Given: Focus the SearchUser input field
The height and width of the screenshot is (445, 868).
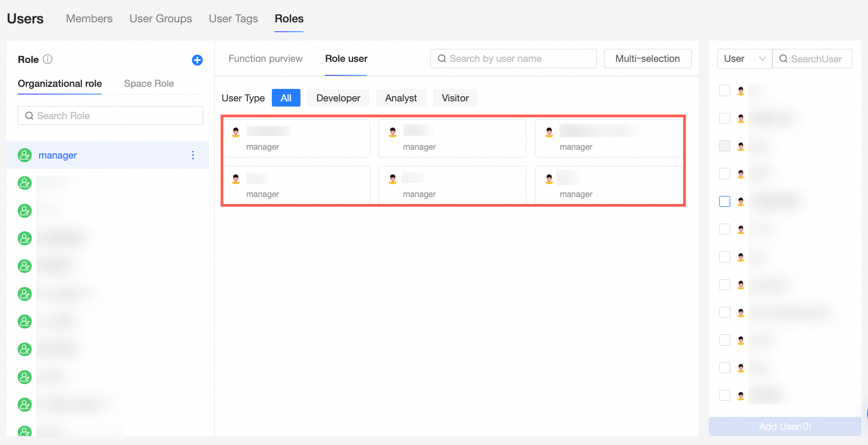Looking at the screenshot, I should coord(812,59).
